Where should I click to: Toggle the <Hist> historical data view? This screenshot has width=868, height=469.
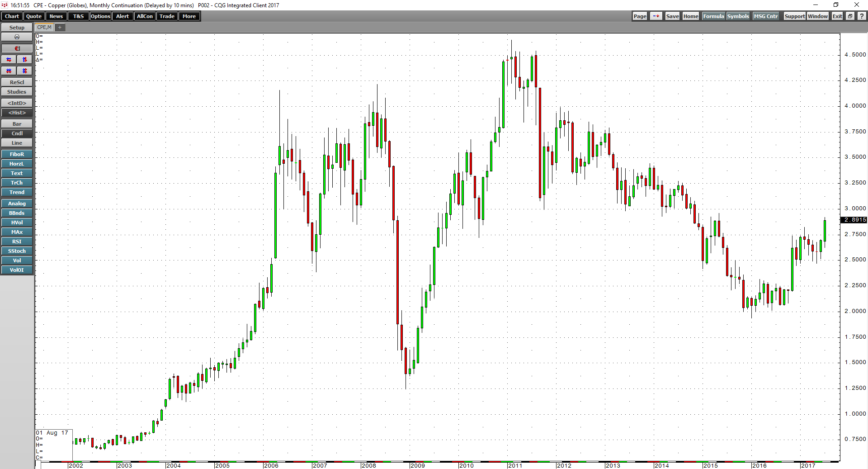[17, 112]
